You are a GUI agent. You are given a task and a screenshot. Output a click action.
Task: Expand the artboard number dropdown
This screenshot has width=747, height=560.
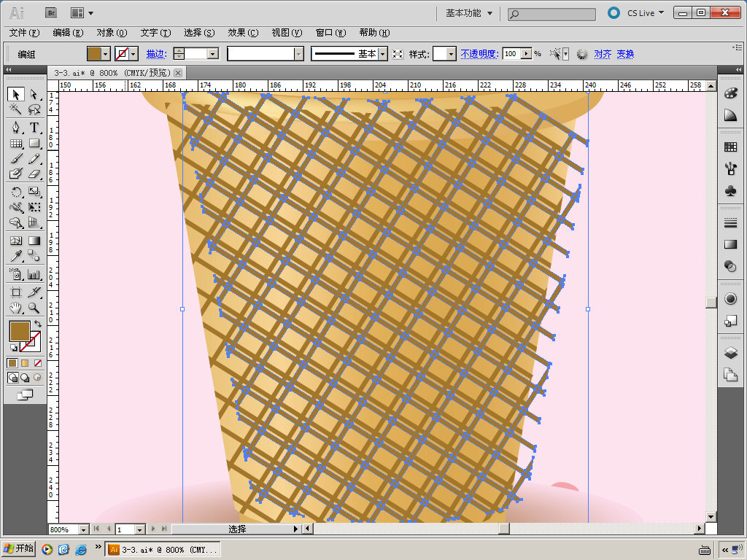coord(139,529)
